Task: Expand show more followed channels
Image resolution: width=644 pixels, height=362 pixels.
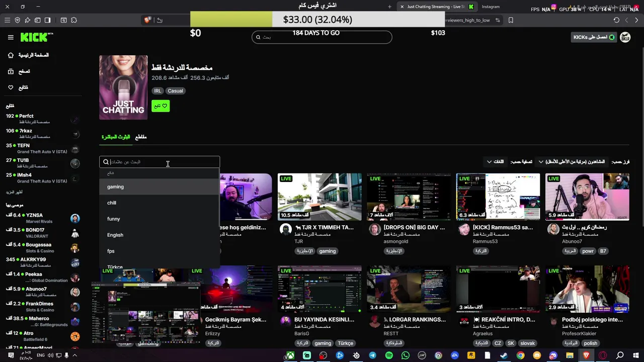Action: coord(14,192)
